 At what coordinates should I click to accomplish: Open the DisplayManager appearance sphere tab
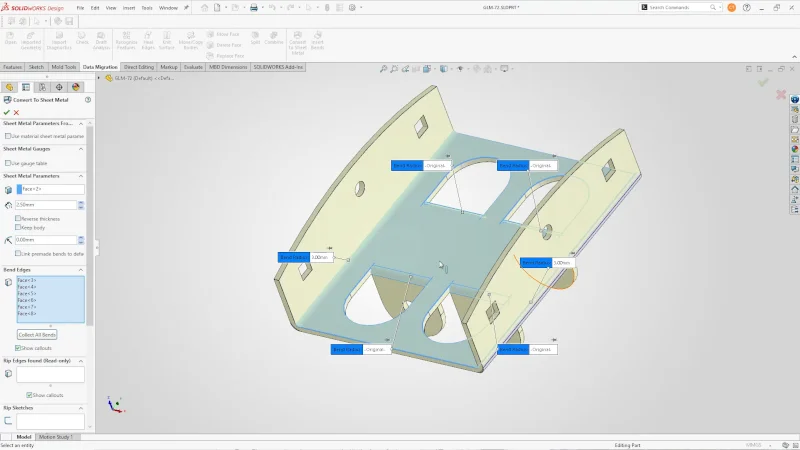point(76,87)
